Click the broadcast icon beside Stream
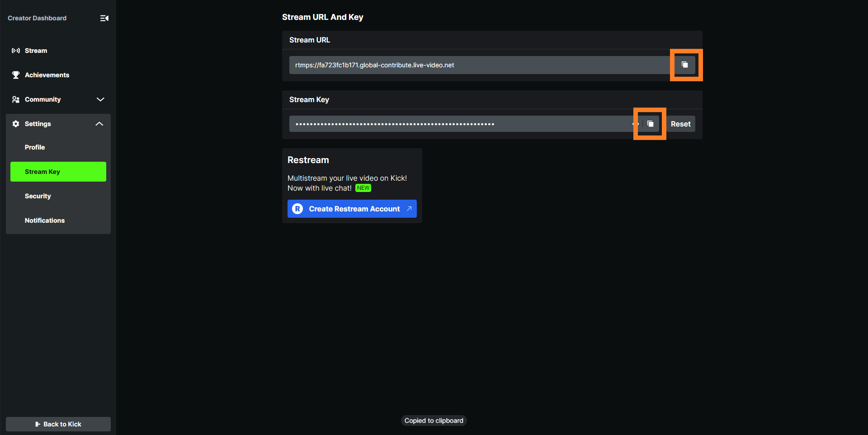 coord(16,51)
